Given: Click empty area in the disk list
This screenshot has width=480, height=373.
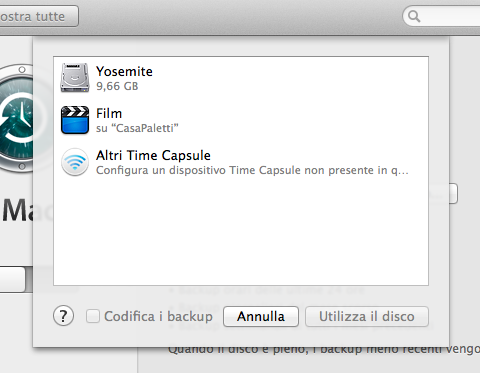Looking at the screenshot, I should tap(241, 233).
